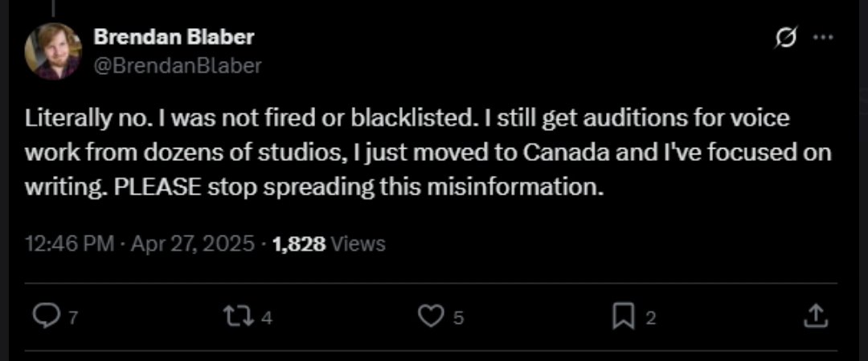The height and width of the screenshot is (361, 868).
Task: Open the @BrendanBlaber handle link
Action: click(x=178, y=66)
